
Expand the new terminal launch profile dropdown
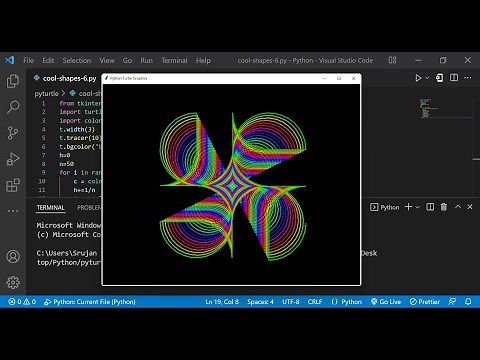(417, 207)
